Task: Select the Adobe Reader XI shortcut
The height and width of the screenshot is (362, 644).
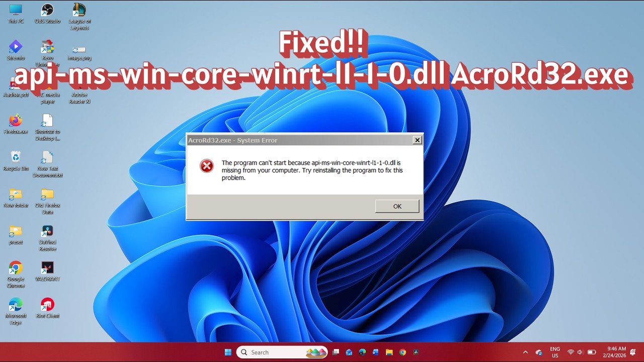Action: (x=79, y=90)
